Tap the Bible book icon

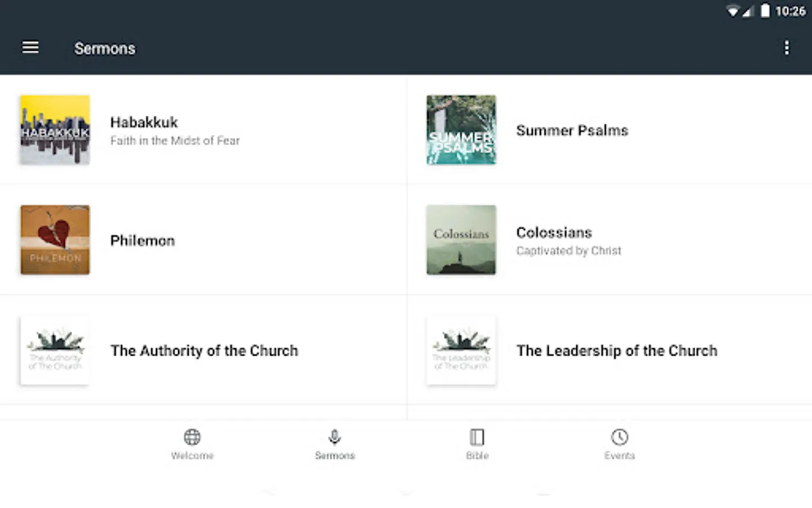(477, 437)
